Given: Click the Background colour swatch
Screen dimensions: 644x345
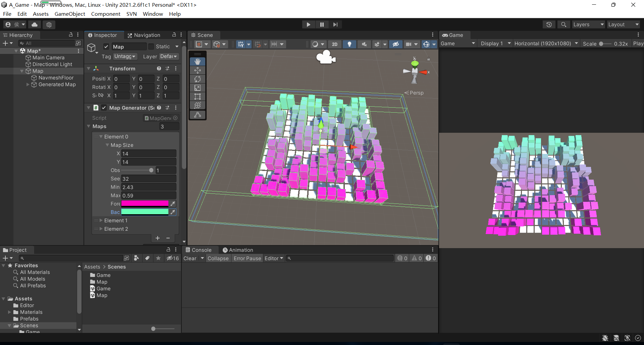Looking at the screenshot, I should (x=145, y=212).
